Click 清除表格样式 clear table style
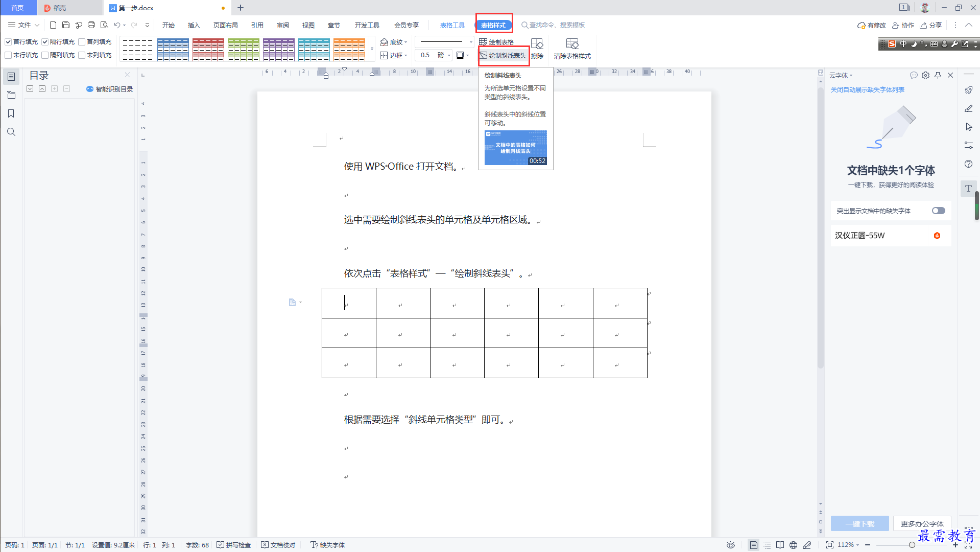 point(572,49)
